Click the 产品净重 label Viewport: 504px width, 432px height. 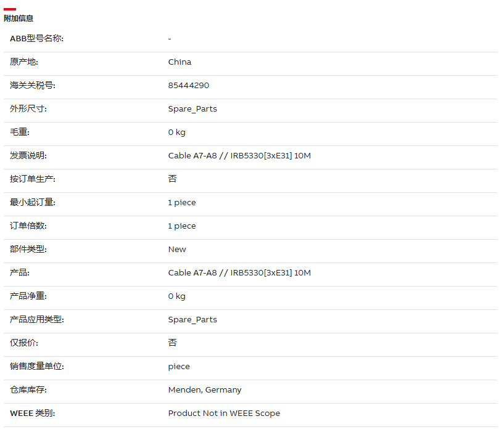tap(28, 296)
